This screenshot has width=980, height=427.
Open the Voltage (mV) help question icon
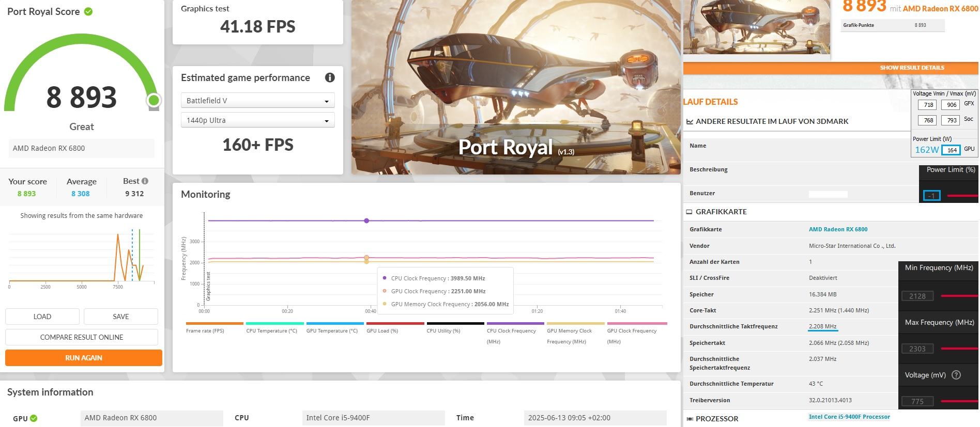(956, 375)
